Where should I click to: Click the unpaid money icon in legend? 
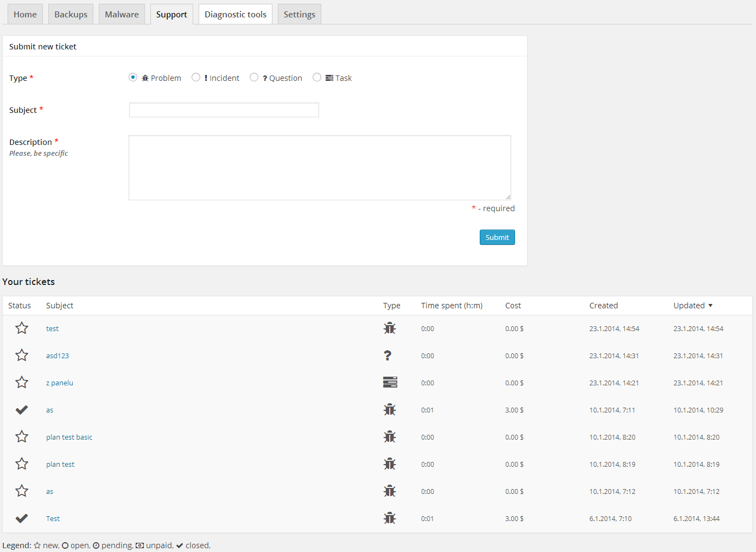(139, 545)
